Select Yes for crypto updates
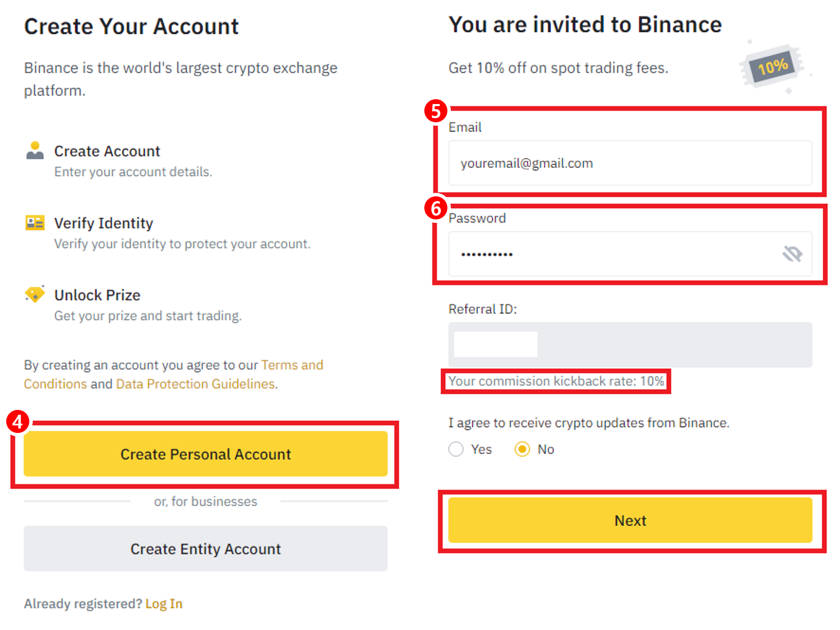Image resolution: width=840 pixels, height=630 pixels. pos(456,450)
